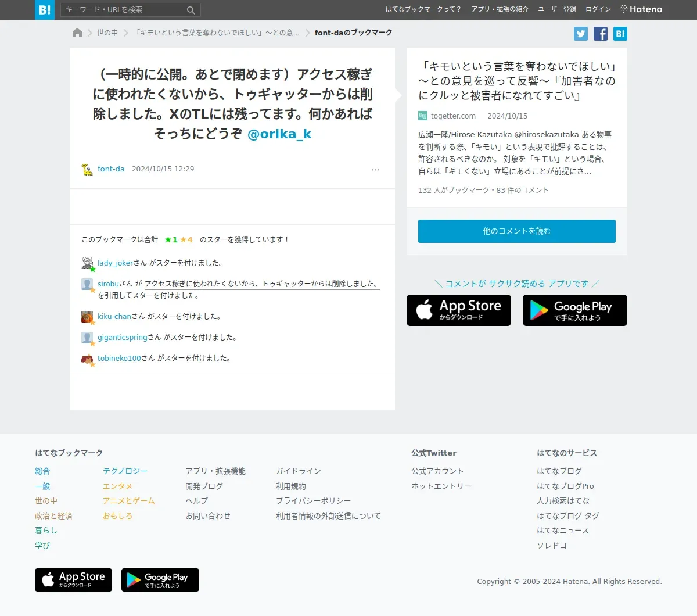Click font-da's giraffe avatar
Screen dimensions: 697x616
87,170
